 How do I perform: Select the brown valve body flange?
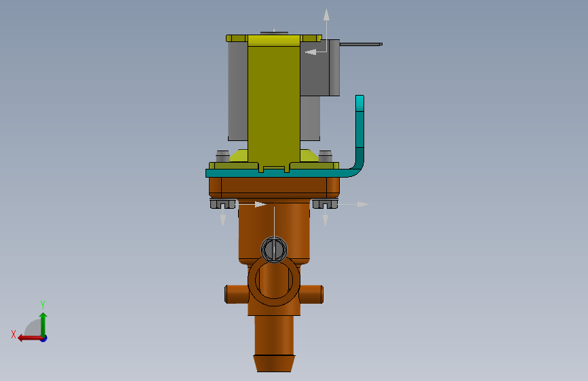[x=274, y=188]
